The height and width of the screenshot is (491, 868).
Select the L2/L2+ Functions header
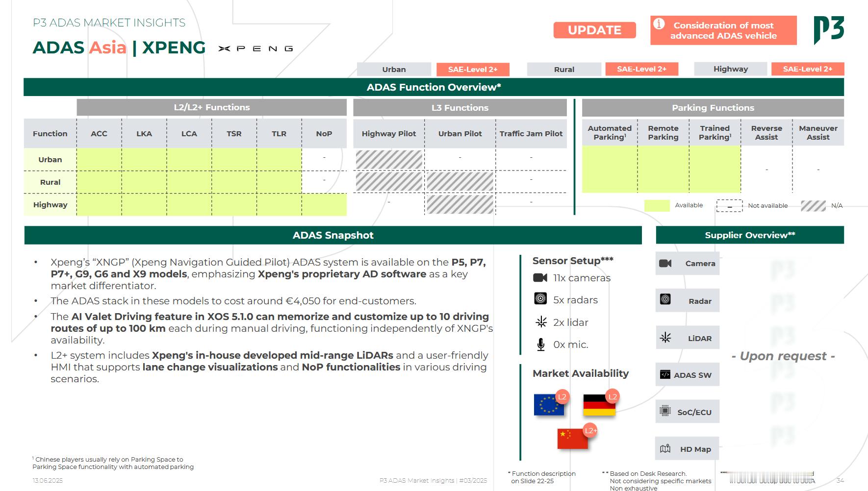click(x=212, y=107)
